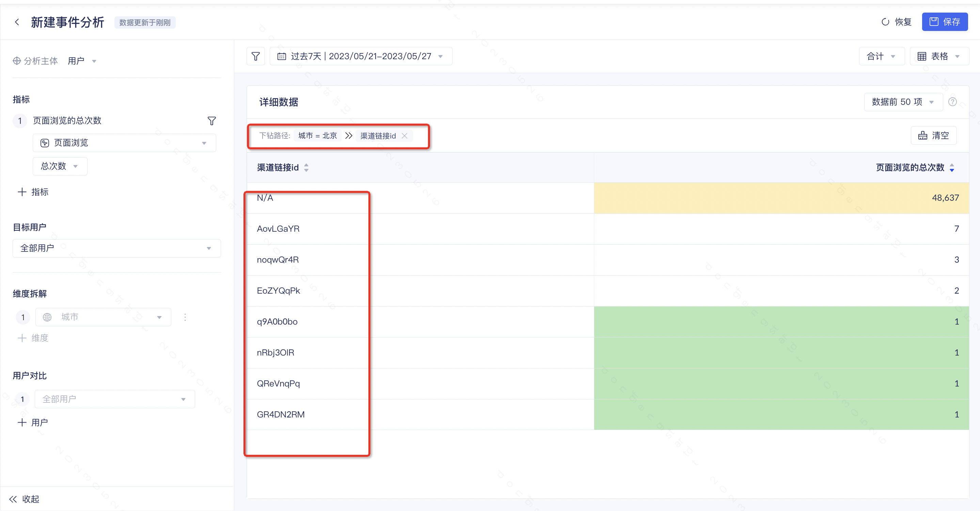Add a new 指标 metric
980x511 pixels.
[33, 192]
